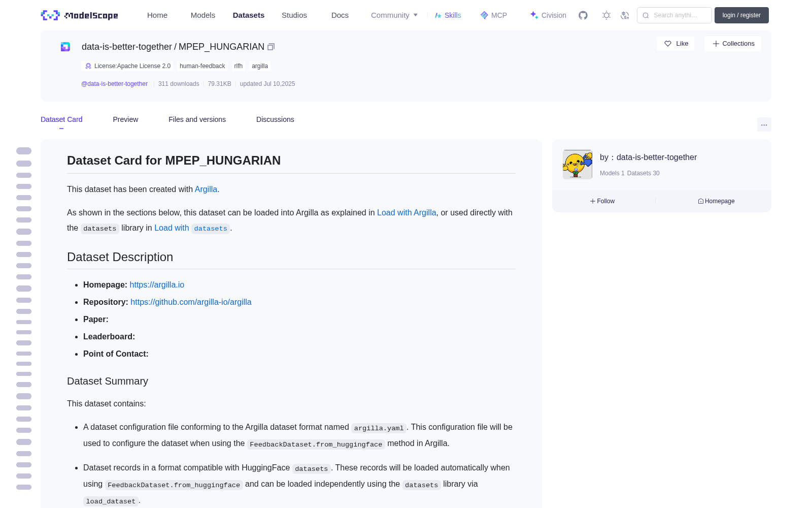Viewport: 812px width, 508px height.
Task: Click the 'Dataset Description' heading
Action: 120,257
